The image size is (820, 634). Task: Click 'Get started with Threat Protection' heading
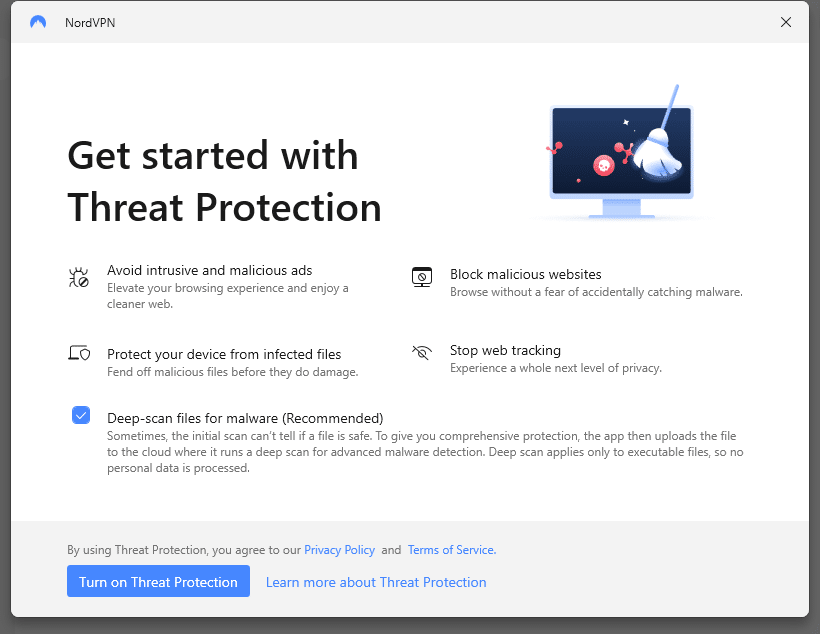coord(225,181)
